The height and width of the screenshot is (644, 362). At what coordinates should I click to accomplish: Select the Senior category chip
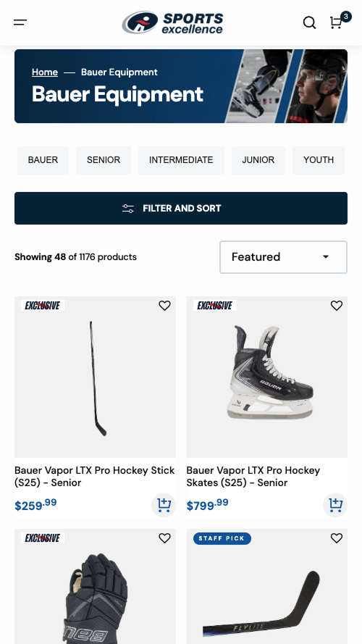tap(104, 160)
